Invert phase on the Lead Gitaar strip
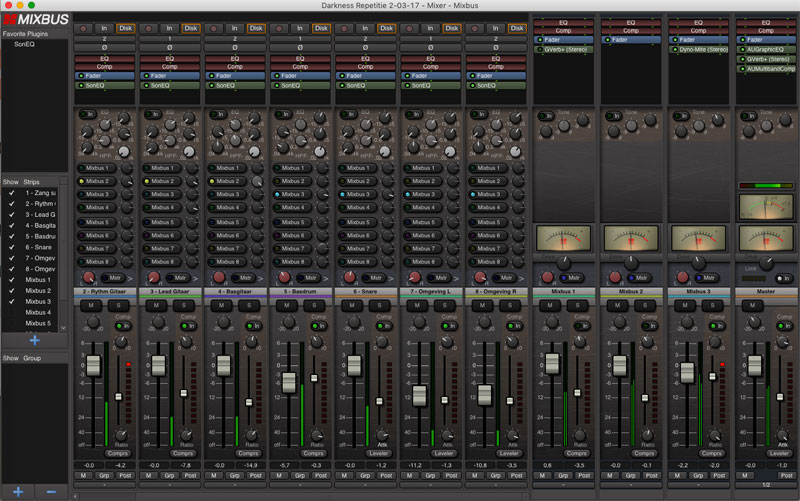This screenshot has width=800, height=501. pyautogui.click(x=169, y=47)
